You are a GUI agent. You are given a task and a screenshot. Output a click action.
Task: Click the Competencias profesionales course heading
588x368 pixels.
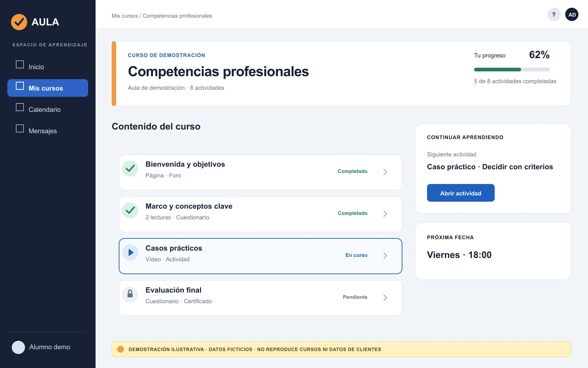[218, 71]
